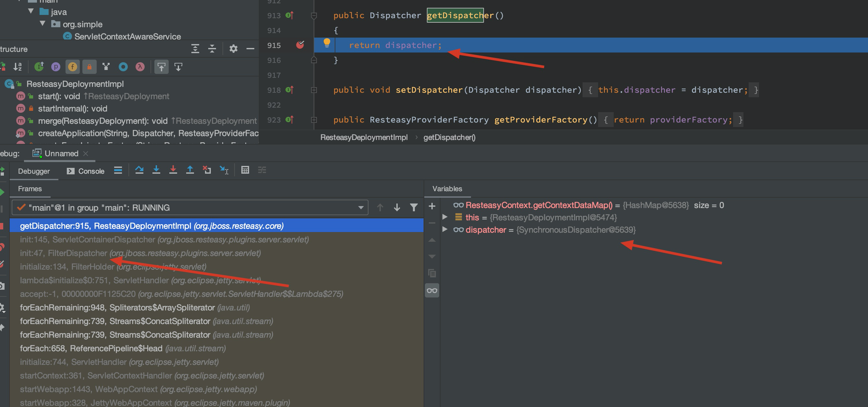Viewport: 868px width, 407px height.
Task: Add a new watch with plus button
Action: tap(432, 206)
